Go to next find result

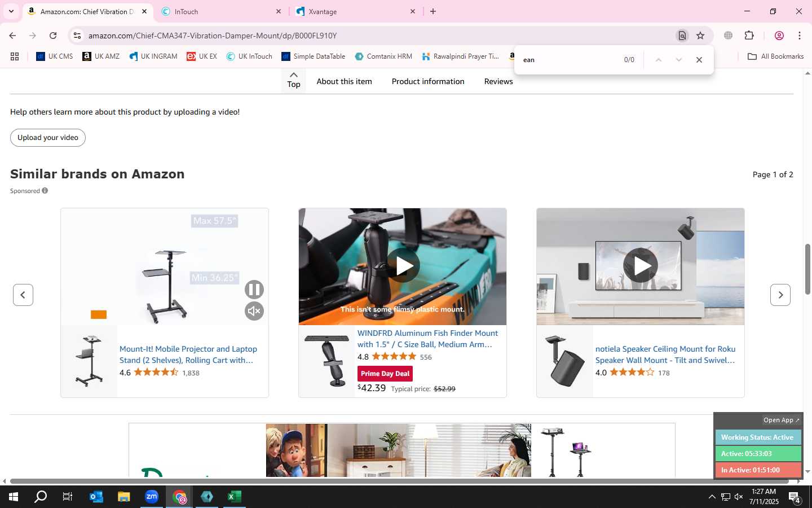point(679,60)
